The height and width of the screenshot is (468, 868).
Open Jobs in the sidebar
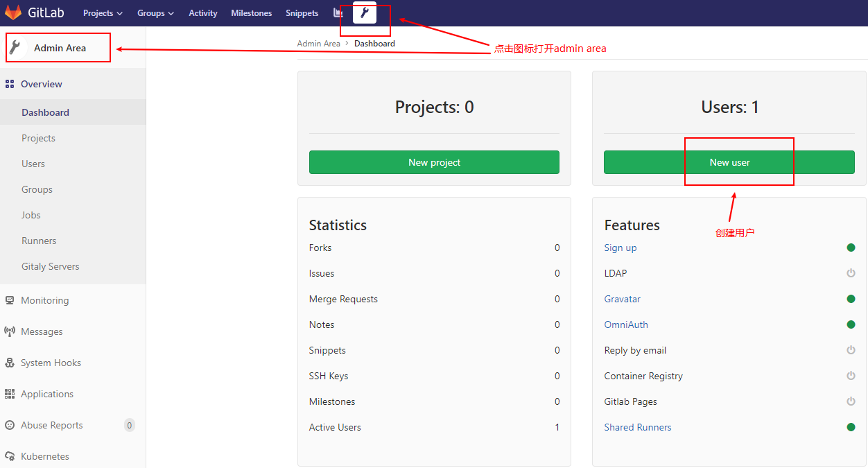(73, 215)
